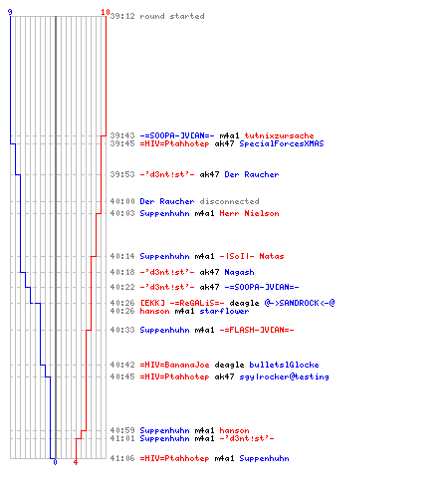Open -=FLASH-JVCAN=- player entry
This screenshot has width=448, height=498.
pyautogui.click(x=257, y=330)
